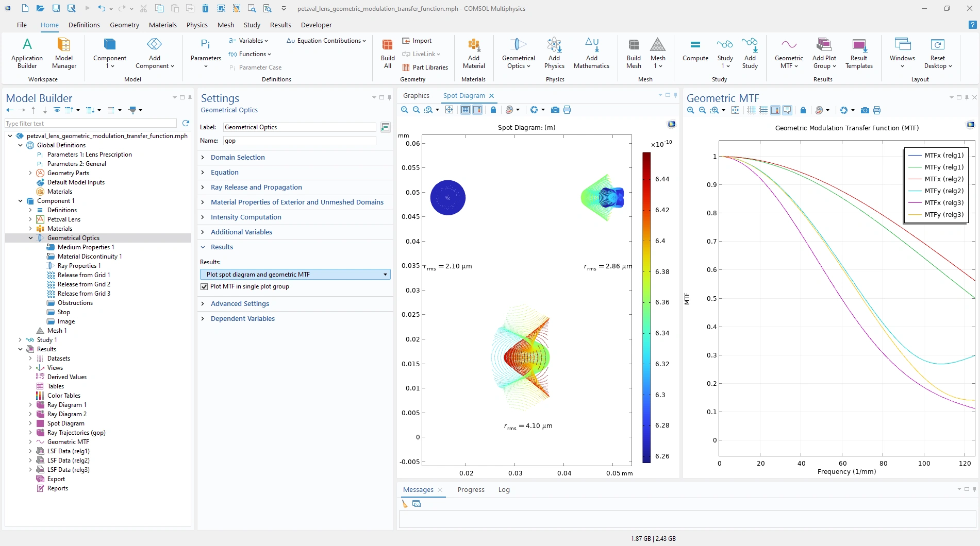Viewport: 980px width, 546px height.
Task: Take snapshot of Spot Diagram plot
Action: point(555,110)
